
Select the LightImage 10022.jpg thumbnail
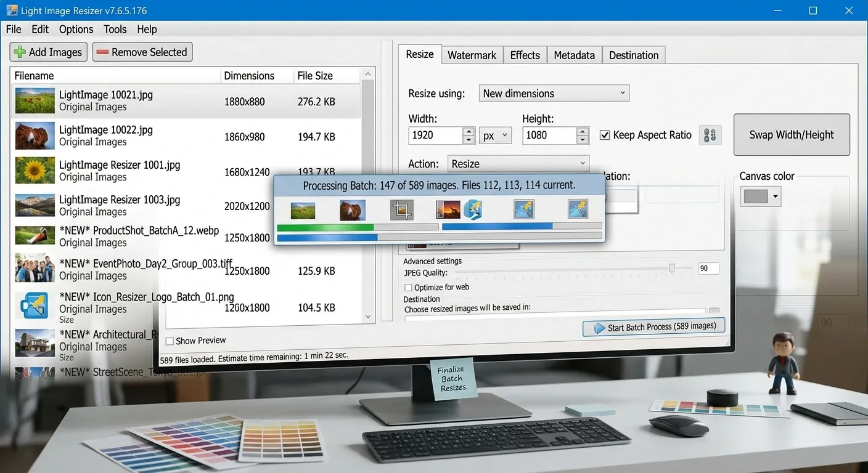click(x=35, y=135)
